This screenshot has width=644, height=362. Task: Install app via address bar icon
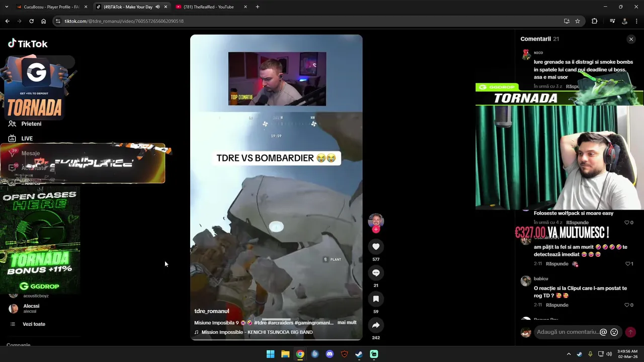(567, 21)
